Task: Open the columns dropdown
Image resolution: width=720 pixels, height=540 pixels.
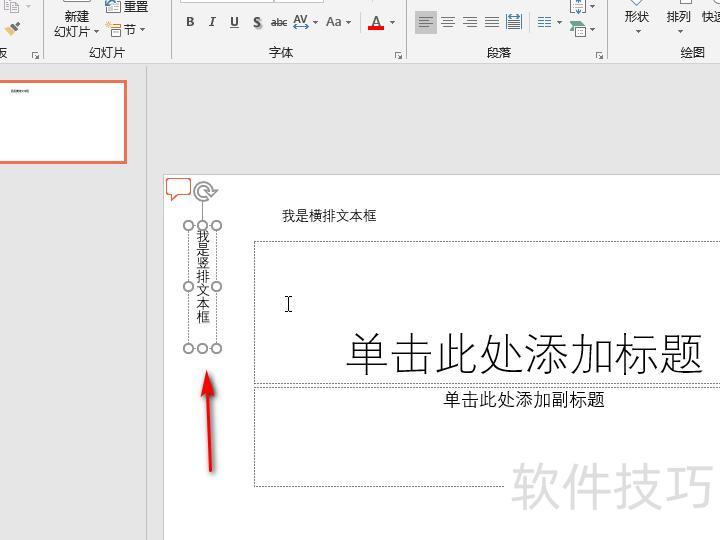Action: tap(549, 22)
